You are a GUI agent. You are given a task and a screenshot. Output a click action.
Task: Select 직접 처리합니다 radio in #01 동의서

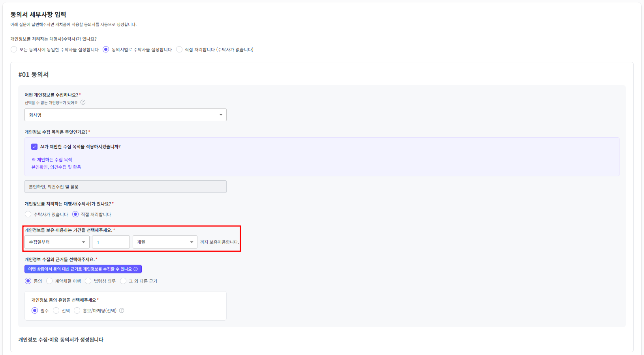(x=75, y=214)
